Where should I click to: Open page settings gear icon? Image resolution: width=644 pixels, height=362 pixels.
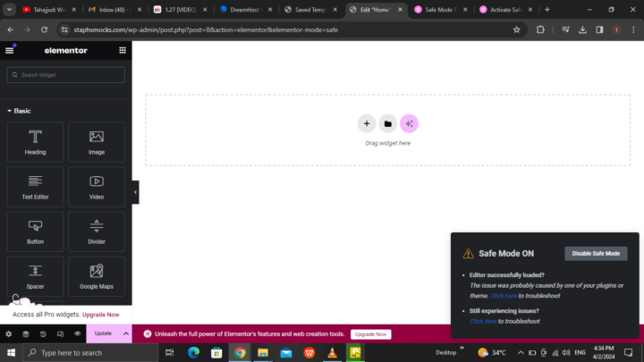9,333
